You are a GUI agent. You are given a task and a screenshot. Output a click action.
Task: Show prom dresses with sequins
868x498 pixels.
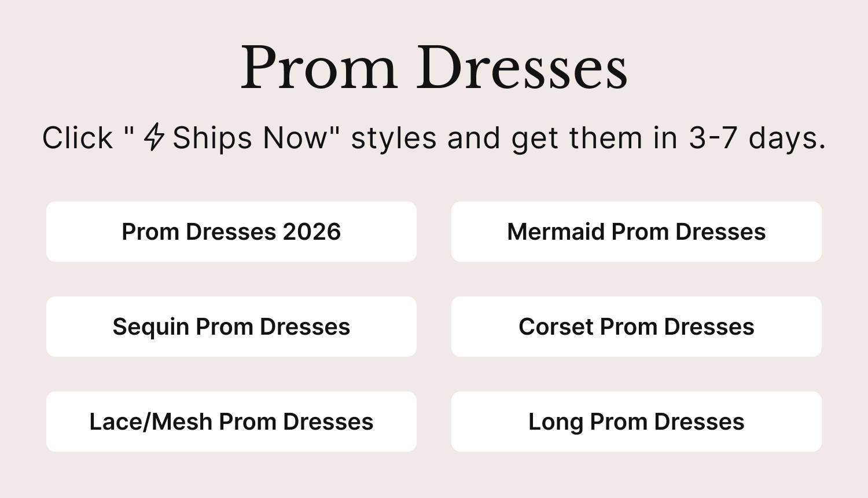tap(231, 327)
